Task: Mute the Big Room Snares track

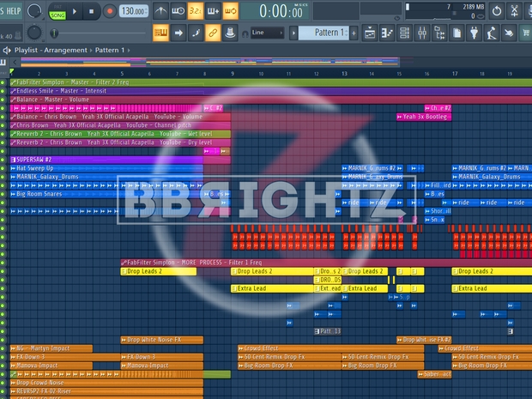Action: (x=3, y=194)
